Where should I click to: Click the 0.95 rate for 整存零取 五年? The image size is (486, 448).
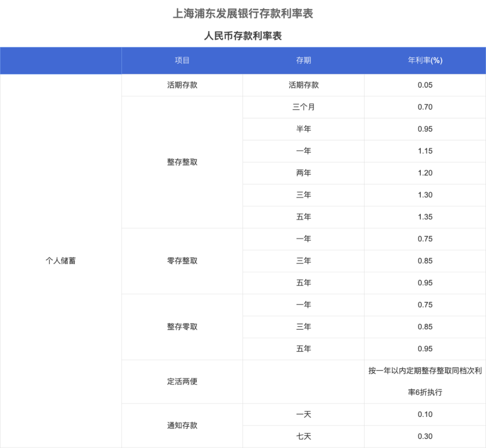pos(425,349)
